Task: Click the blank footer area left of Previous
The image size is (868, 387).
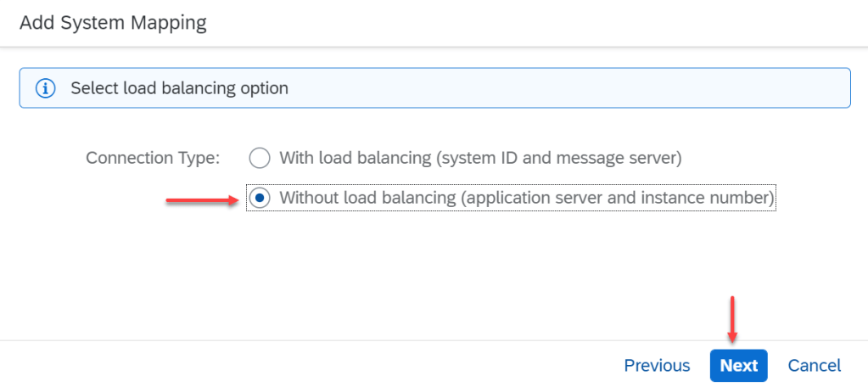Action: (x=297, y=366)
